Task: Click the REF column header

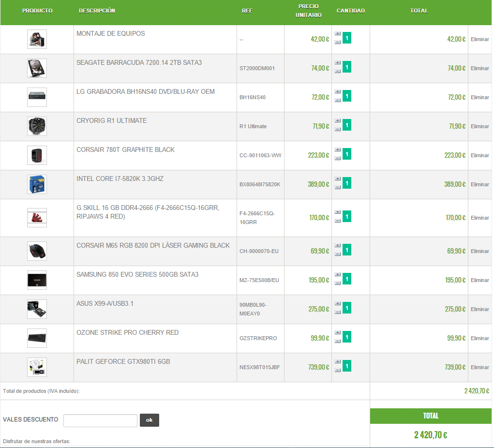Action: [x=247, y=11]
